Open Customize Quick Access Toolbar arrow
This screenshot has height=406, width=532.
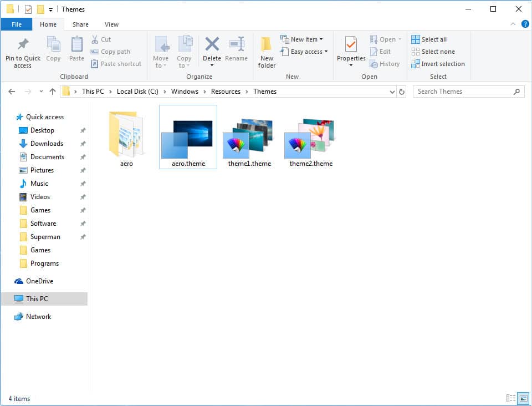point(50,10)
